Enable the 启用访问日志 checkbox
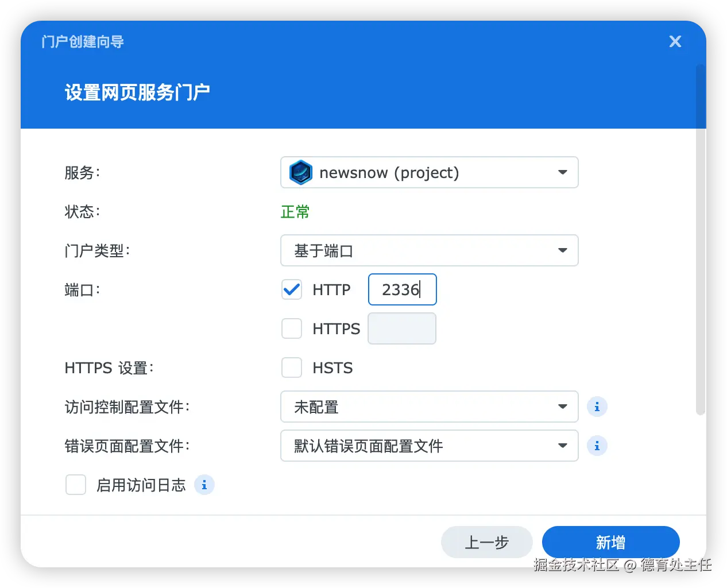 [76, 485]
